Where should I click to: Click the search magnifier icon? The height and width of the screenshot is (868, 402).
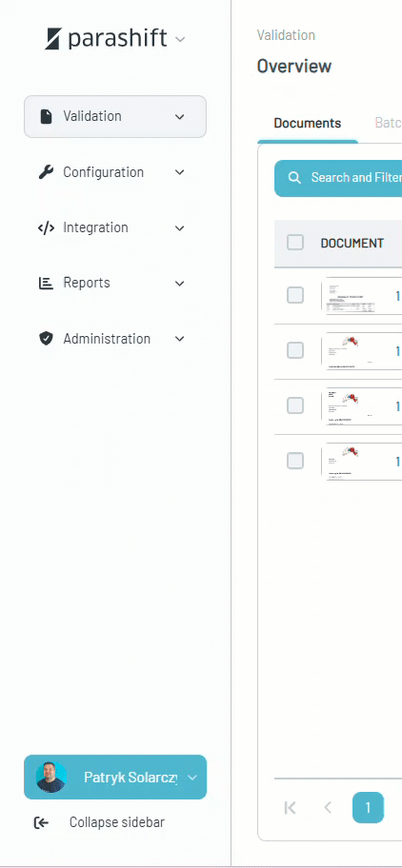pyautogui.click(x=295, y=178)
